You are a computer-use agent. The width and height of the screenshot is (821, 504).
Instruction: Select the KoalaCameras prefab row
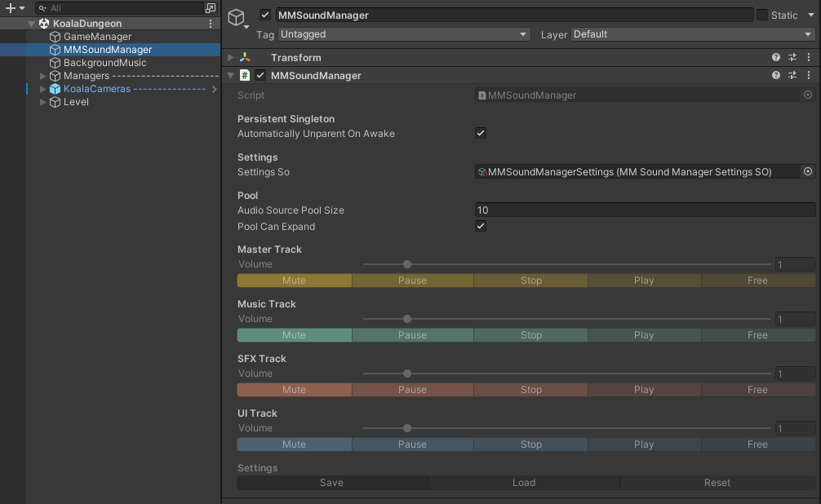(x=97, y=89)
